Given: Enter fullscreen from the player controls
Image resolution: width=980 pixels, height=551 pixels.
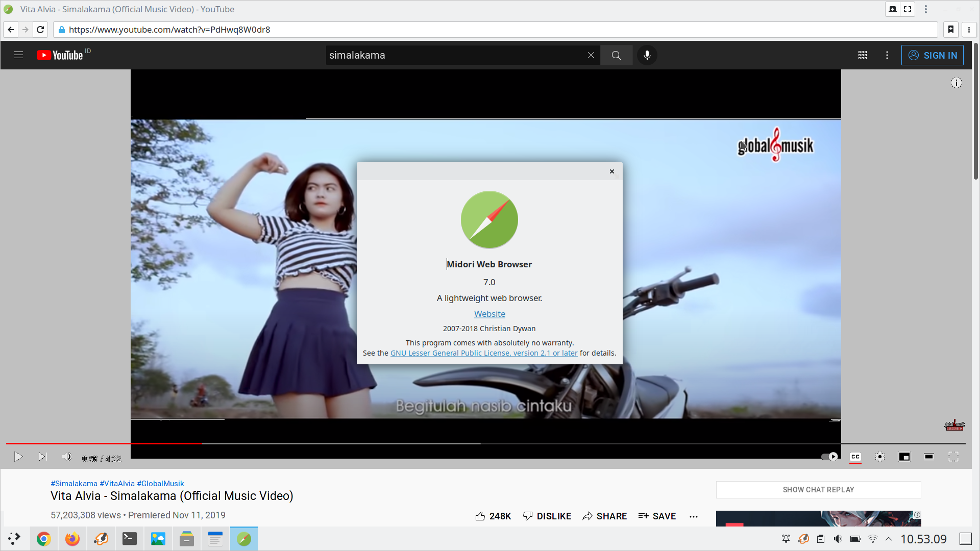Looking at the screenshot, I should pyautogui.click(x=953, y=457).
